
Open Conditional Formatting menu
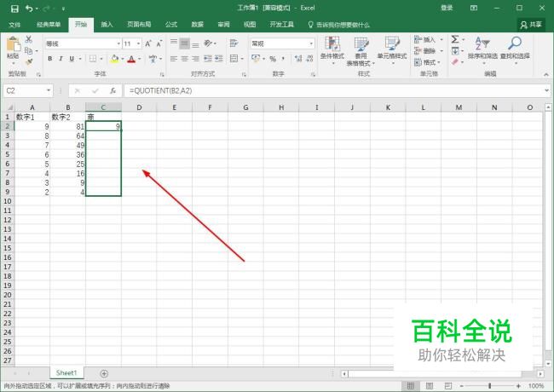click(332, 50)
